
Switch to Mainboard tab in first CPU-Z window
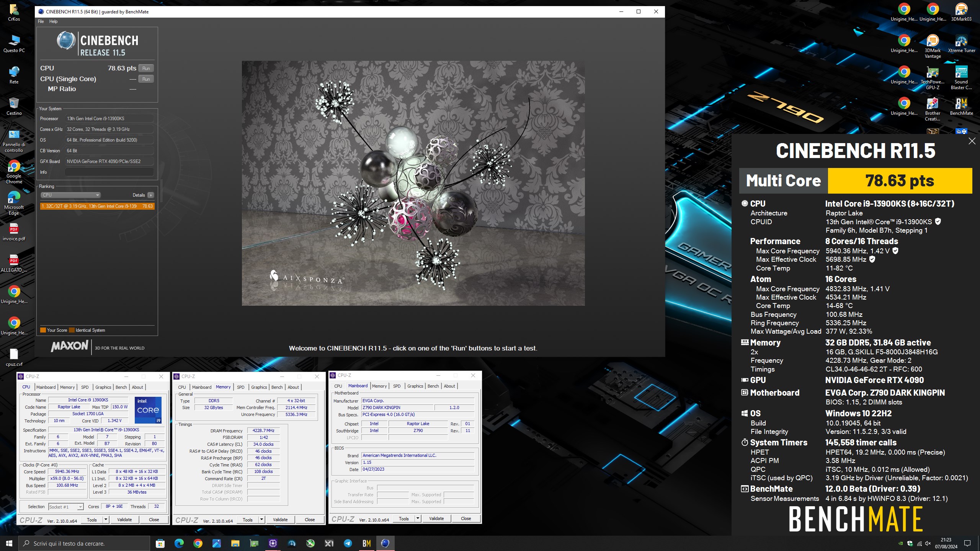point(46,387)
